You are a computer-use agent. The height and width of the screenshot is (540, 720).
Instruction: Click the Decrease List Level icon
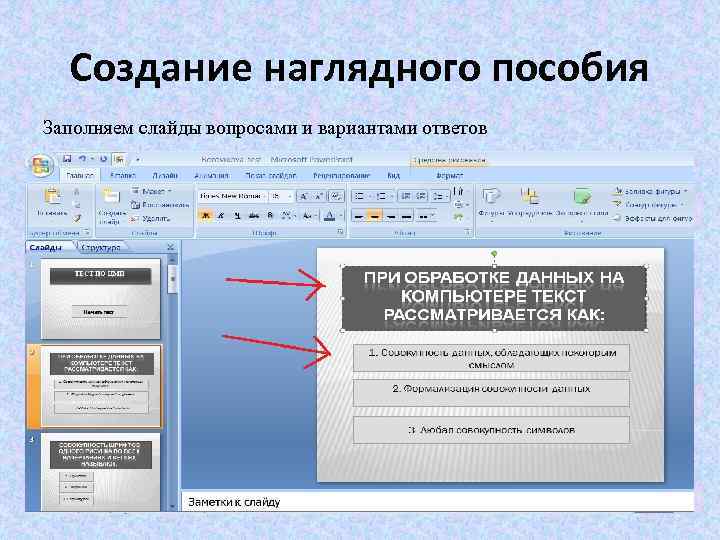(x=405, y=196)
